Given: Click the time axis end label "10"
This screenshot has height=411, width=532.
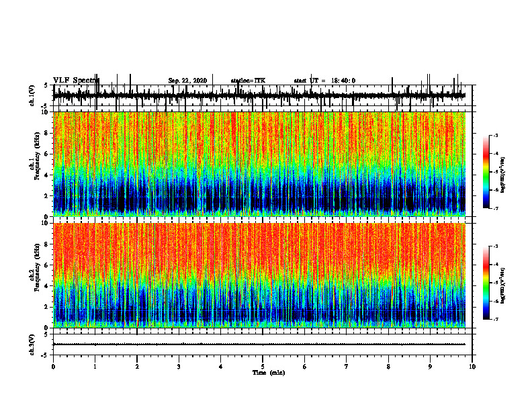Looking at the screenshot, I should coord(472,367).
